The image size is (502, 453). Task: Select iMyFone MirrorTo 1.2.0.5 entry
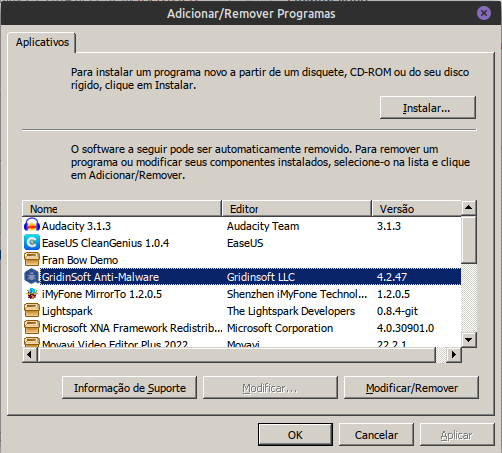[242, 294]
